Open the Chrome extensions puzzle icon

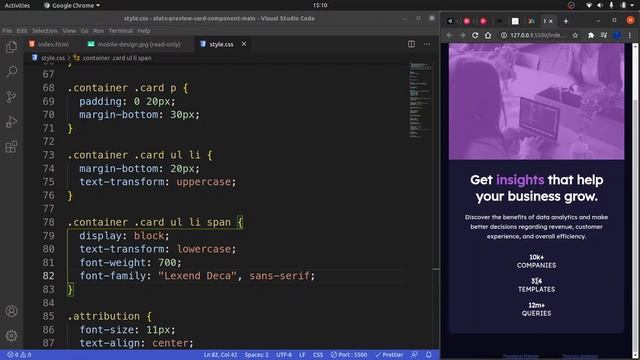pyautogui.click(x=591, y=36)
